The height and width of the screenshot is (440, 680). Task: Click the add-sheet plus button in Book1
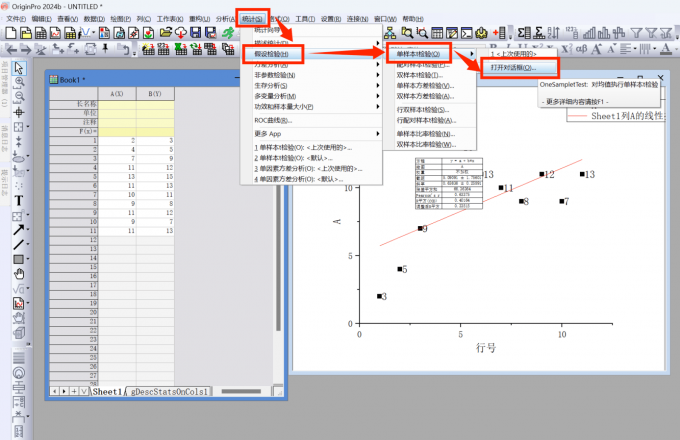[74, 391]
